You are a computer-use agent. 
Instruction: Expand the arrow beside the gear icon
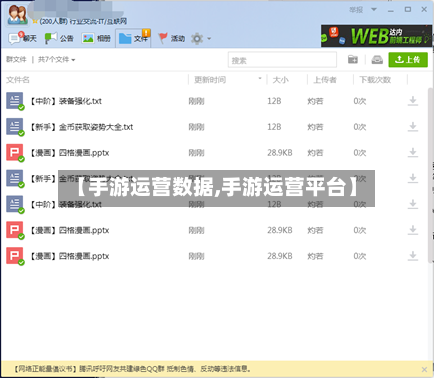click(209, 39)
